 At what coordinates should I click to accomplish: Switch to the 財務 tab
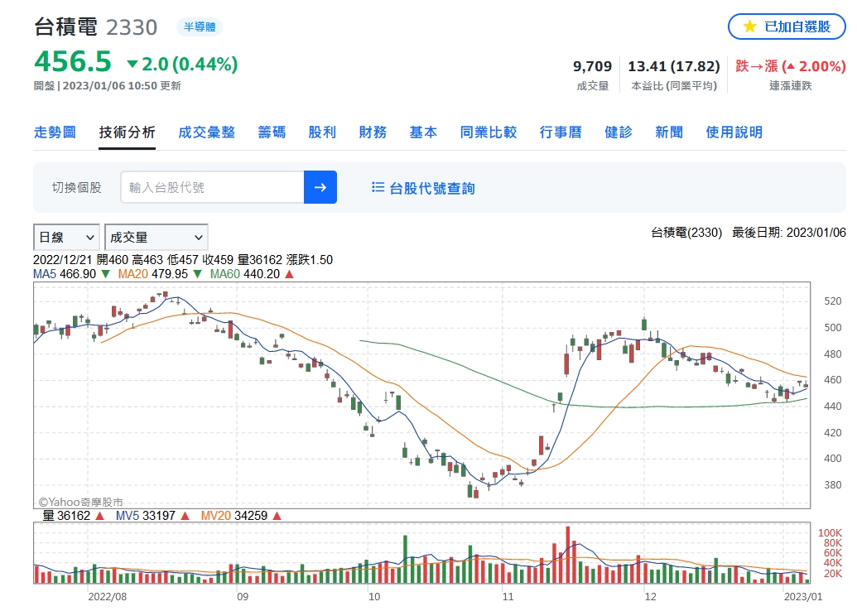[x=373, y=132]
